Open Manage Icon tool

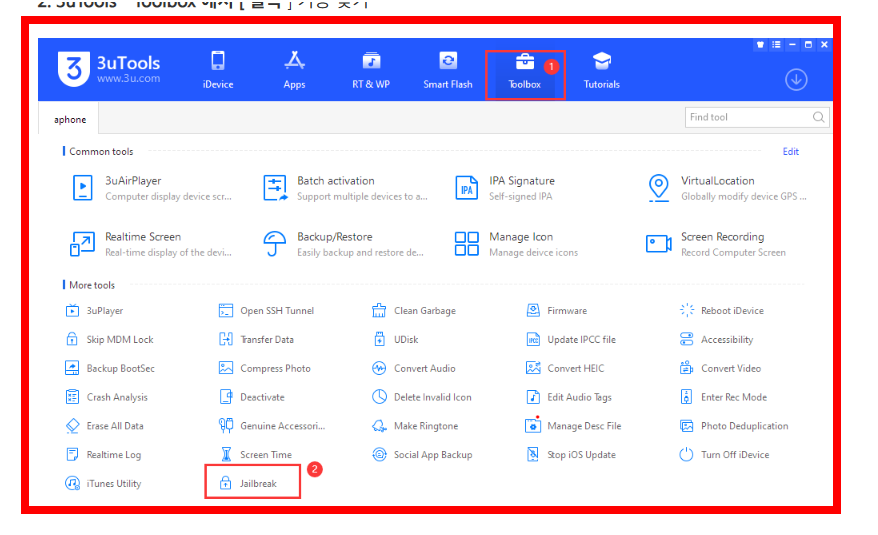516,244
